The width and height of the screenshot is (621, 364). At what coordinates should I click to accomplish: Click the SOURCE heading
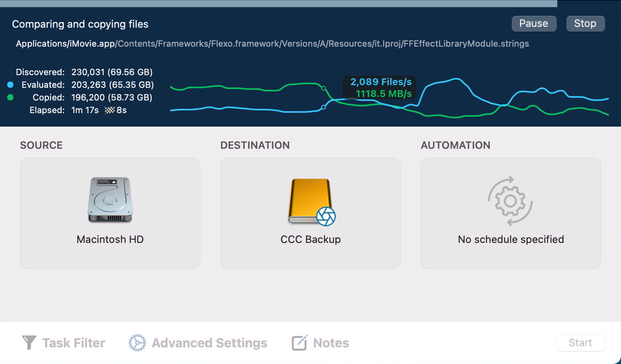(x=41, y=145)
